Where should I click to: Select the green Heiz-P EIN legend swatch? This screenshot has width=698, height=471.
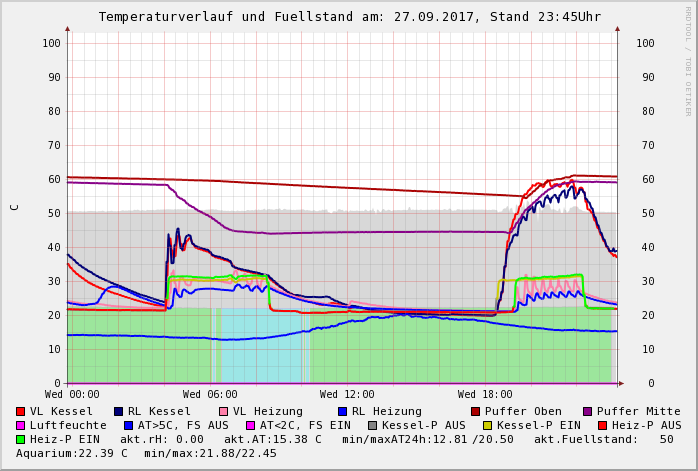pos(20,439)
